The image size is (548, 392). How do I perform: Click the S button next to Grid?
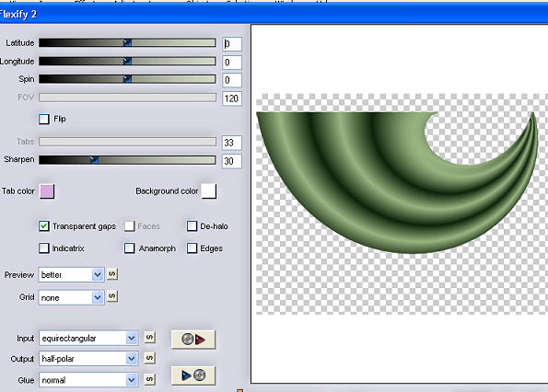111,296
